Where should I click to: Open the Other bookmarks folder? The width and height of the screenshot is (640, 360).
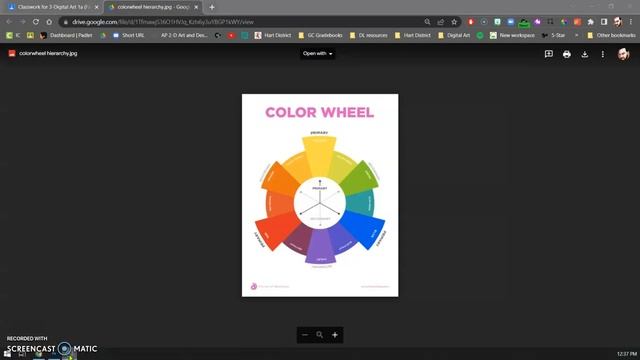click(611, 36)
